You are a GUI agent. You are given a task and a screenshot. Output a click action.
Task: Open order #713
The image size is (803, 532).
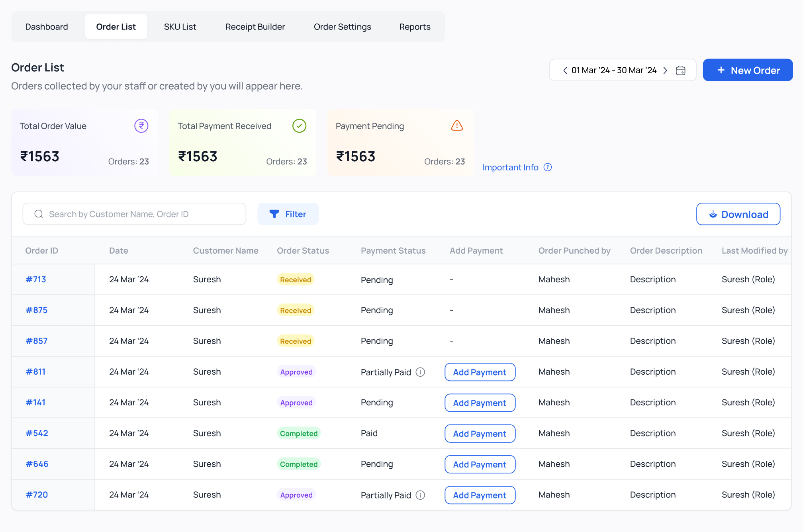36,280
